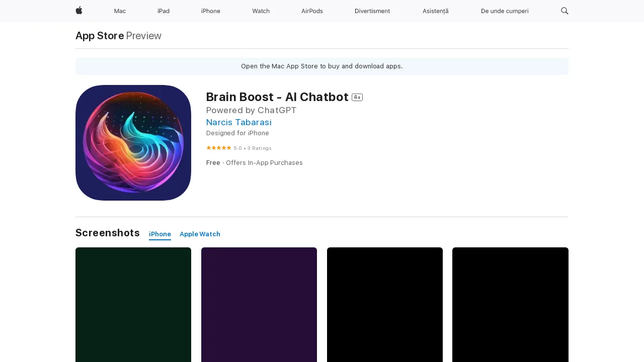Open the search icon in the Apple navbar

(564, 11)
